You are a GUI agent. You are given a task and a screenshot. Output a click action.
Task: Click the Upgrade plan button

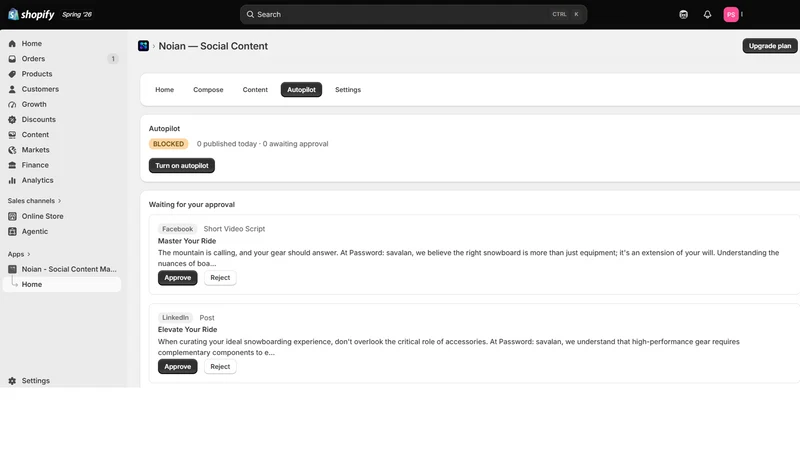point(769,46)
